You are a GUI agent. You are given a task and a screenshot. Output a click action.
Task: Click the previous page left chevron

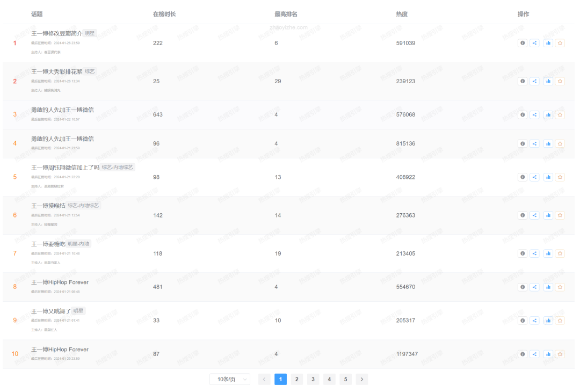264,379
